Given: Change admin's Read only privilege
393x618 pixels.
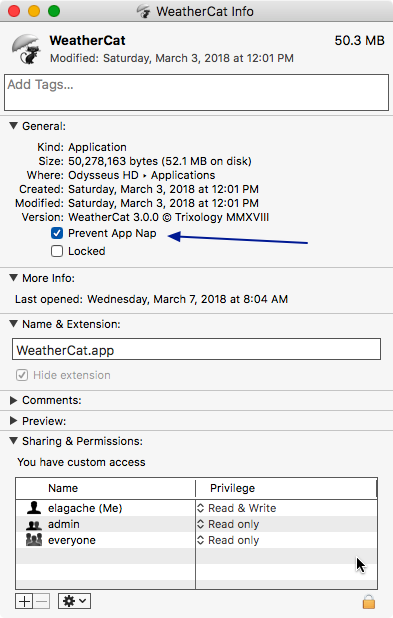Looking at the screenshot, I should [x=228, y=524].
